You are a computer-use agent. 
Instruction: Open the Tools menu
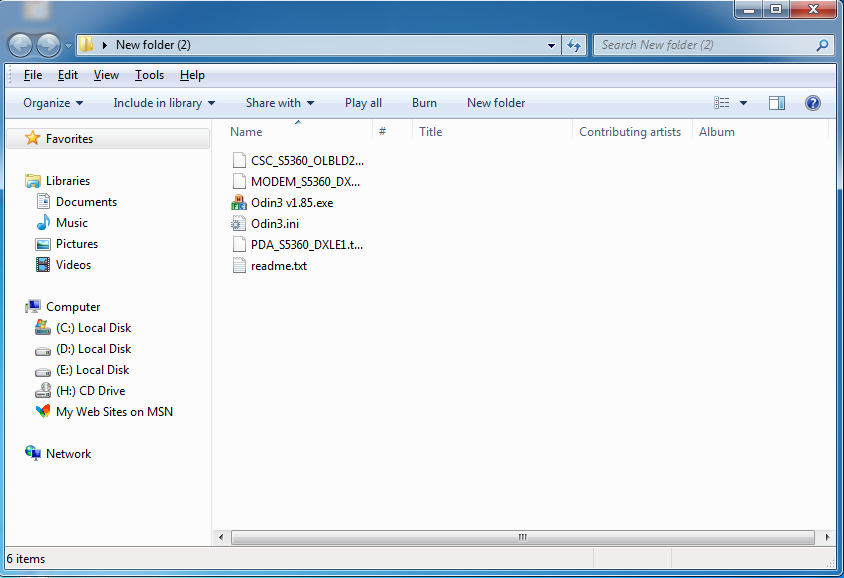coord(149,75)
